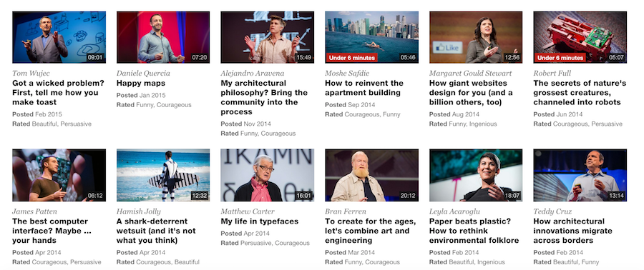Open Hamish Jolly surfer thumbnail

[163, 175]
